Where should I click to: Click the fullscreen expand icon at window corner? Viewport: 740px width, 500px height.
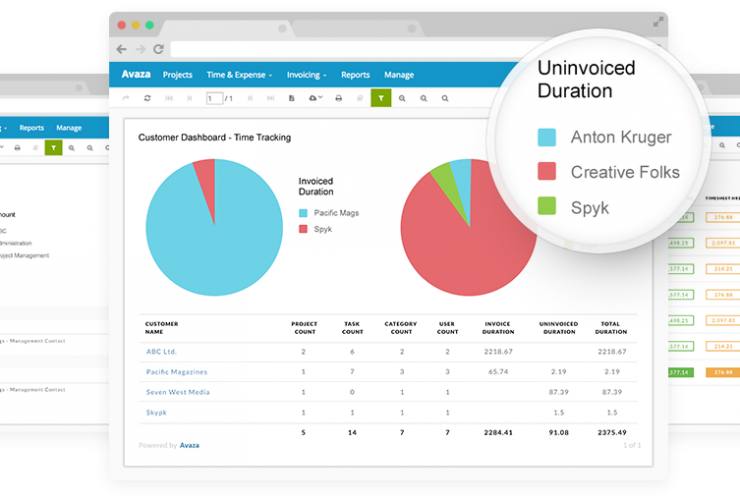(x=658, y=21)
